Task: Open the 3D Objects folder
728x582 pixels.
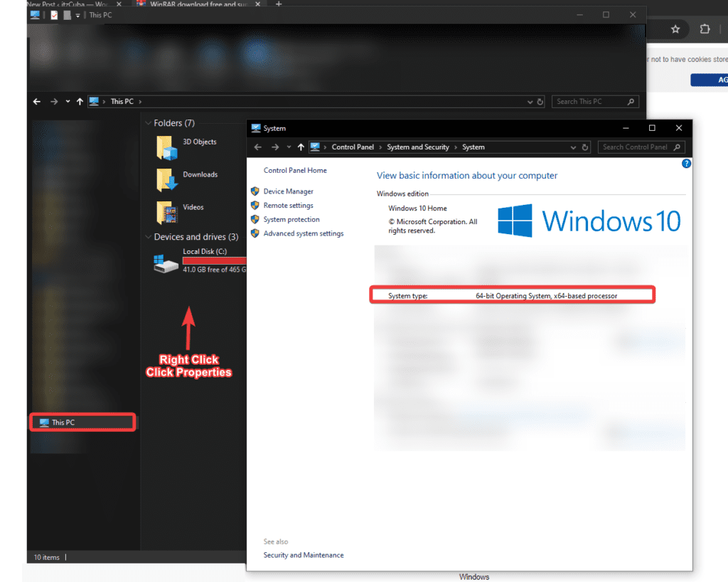Action: (186, 147)
